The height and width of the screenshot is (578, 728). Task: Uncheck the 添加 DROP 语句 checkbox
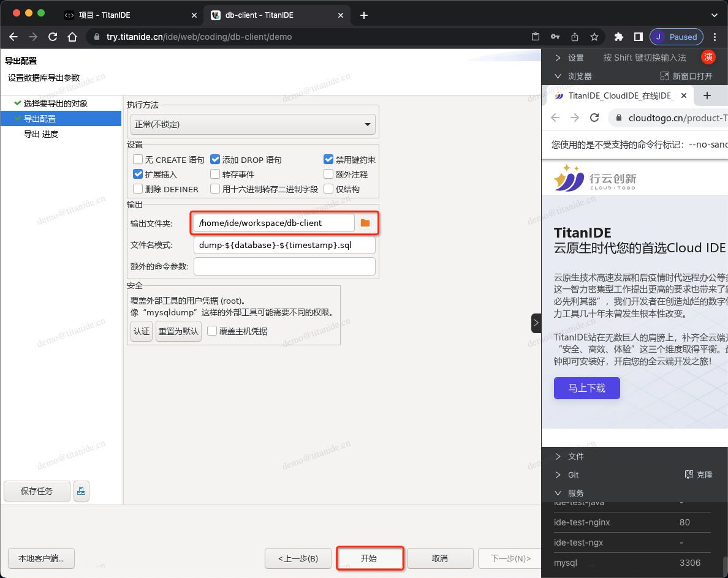click(215, 159)
